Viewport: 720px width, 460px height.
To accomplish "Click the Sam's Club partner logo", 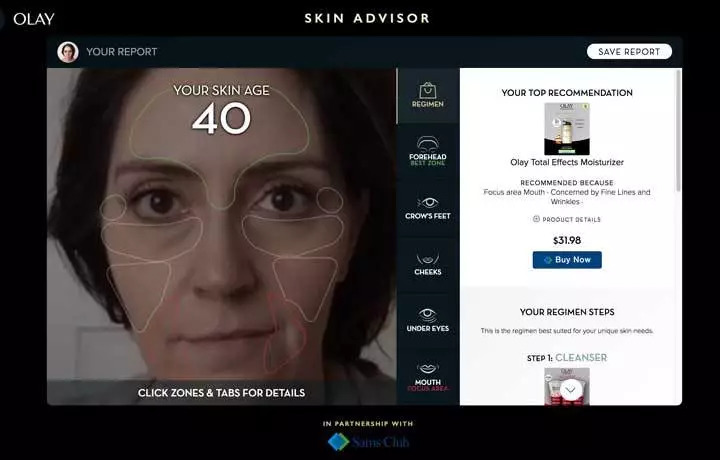I will [x=368, y=442].
